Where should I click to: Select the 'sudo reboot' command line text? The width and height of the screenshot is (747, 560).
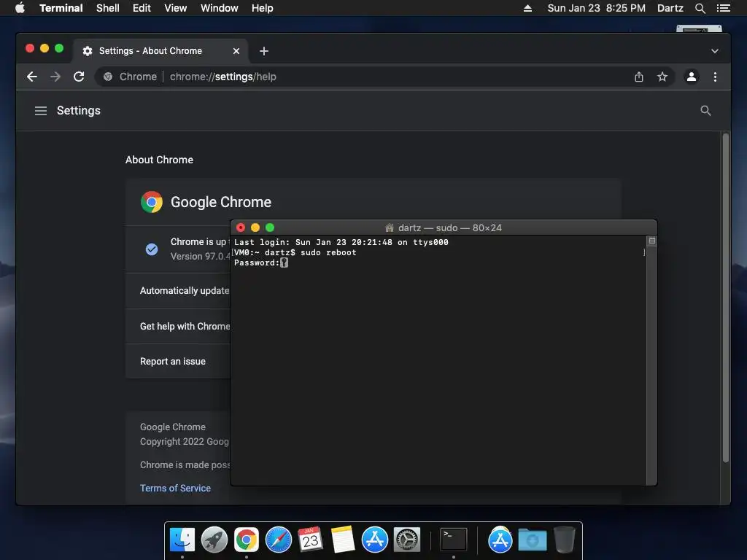pos(328,252)
